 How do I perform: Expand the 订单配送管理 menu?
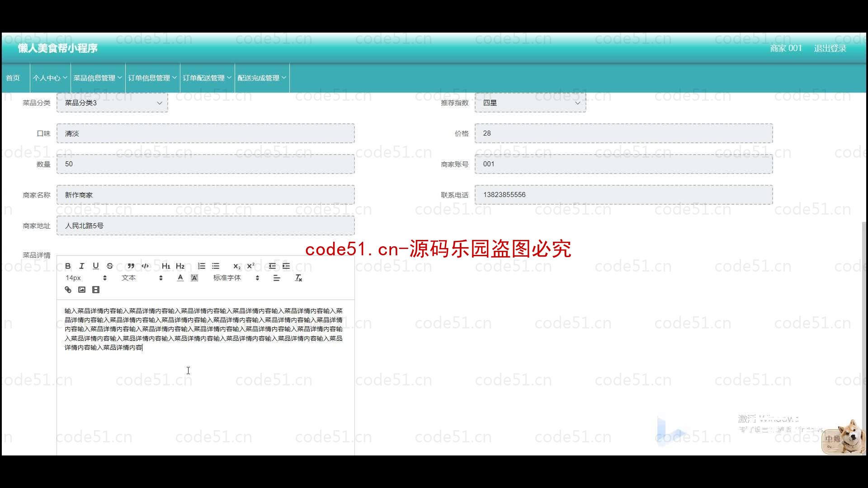[x=207, y=78]
